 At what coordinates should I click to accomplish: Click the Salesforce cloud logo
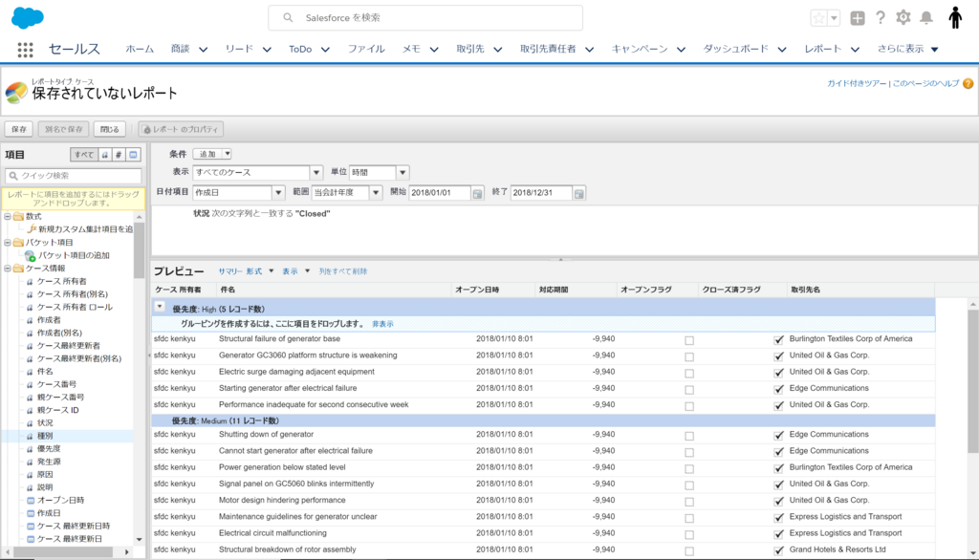coord(28,18)
